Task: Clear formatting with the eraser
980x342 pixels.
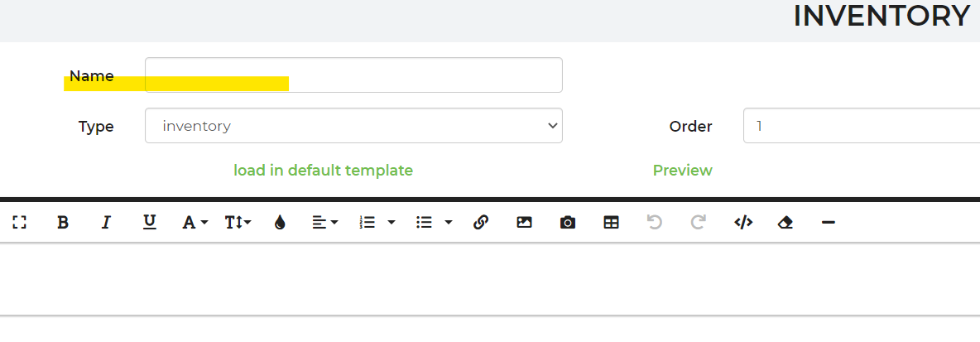Action: coord(785,222)
